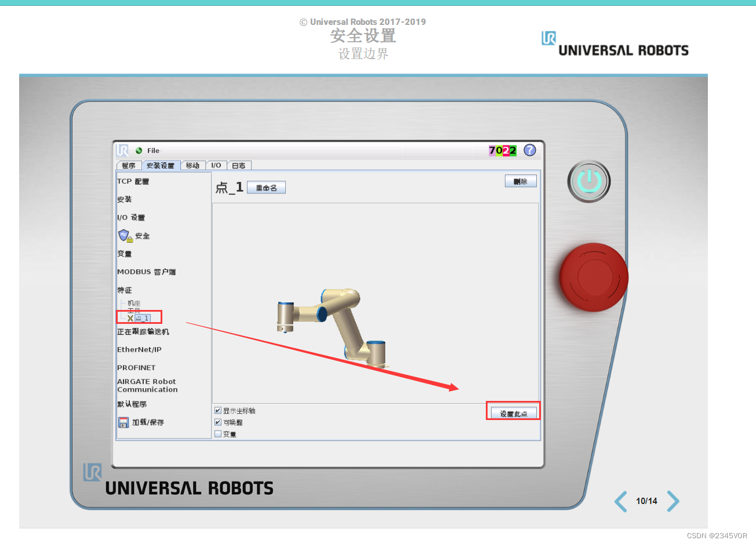This screenshot has width=756, height=544.
Task: Open 安装 sidebar entry
Action: [x=125, y=199]
